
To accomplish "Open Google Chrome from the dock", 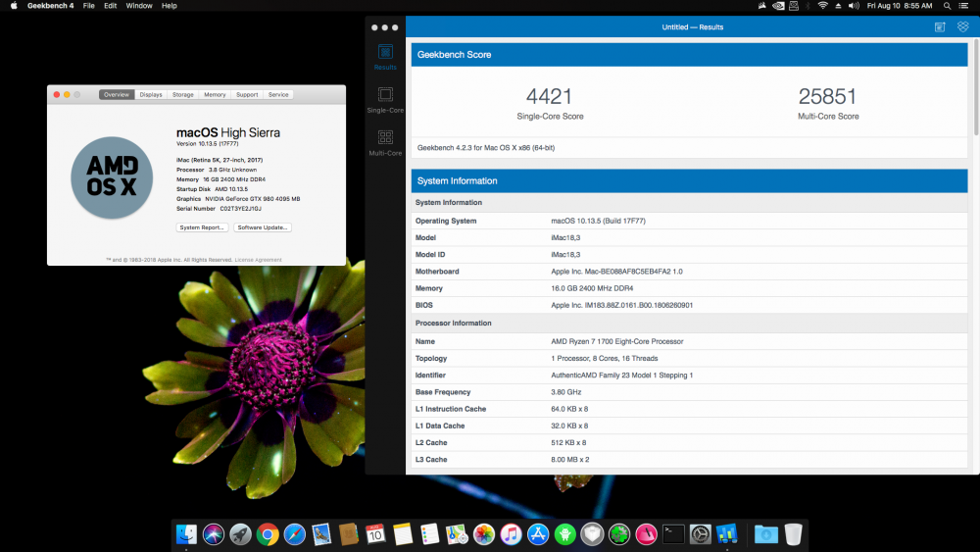I will click(268, 534).
